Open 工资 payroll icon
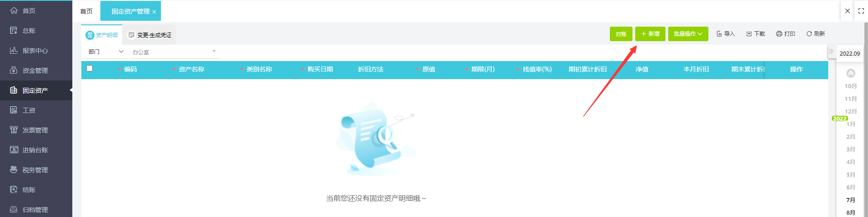 14,110
